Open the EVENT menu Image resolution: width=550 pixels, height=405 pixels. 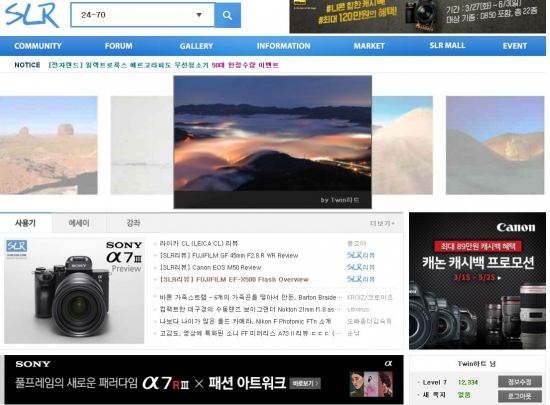[x=515, y=46]
